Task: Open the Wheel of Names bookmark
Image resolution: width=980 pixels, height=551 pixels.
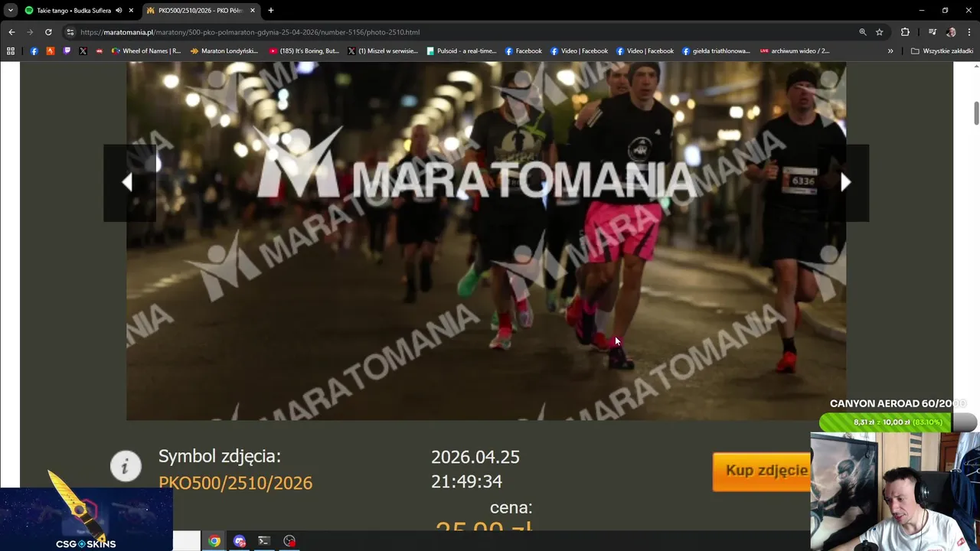Action: pyautogui.click(x=145, y=51)
